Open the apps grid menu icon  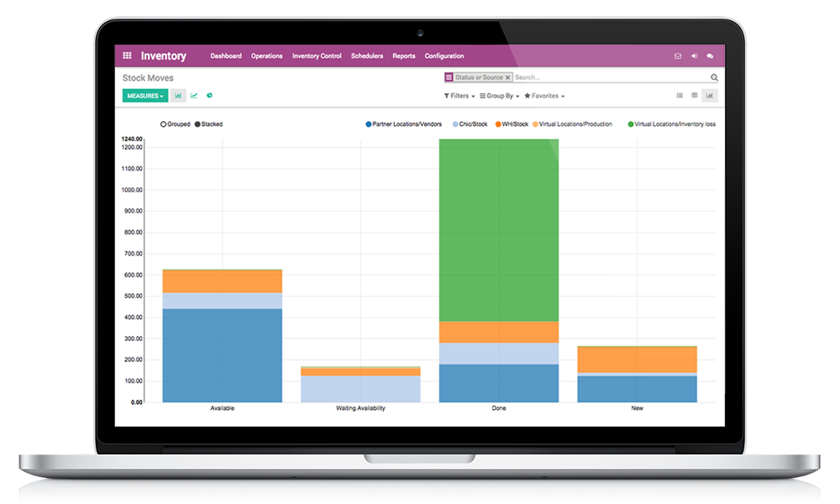point(127,55)
